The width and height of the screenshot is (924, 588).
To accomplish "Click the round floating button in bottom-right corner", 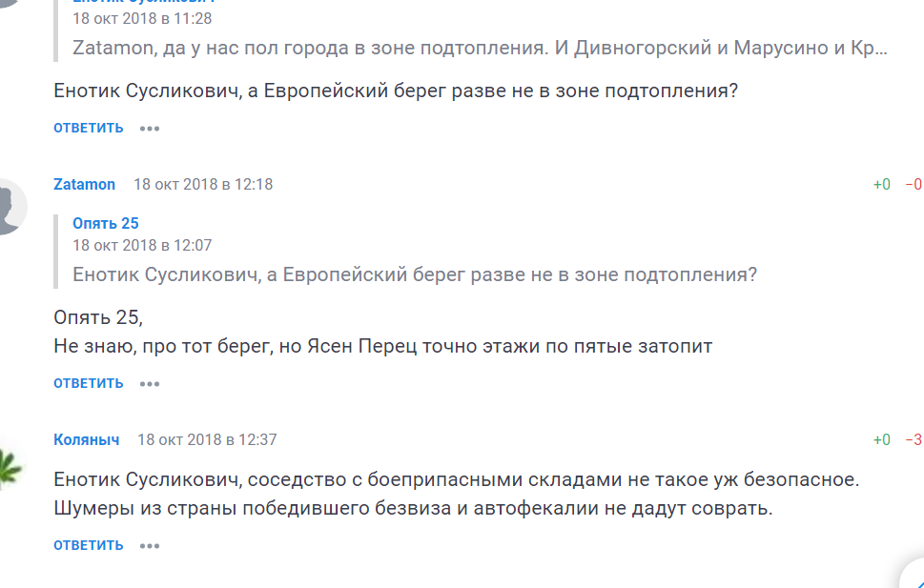I will (914, 575).
